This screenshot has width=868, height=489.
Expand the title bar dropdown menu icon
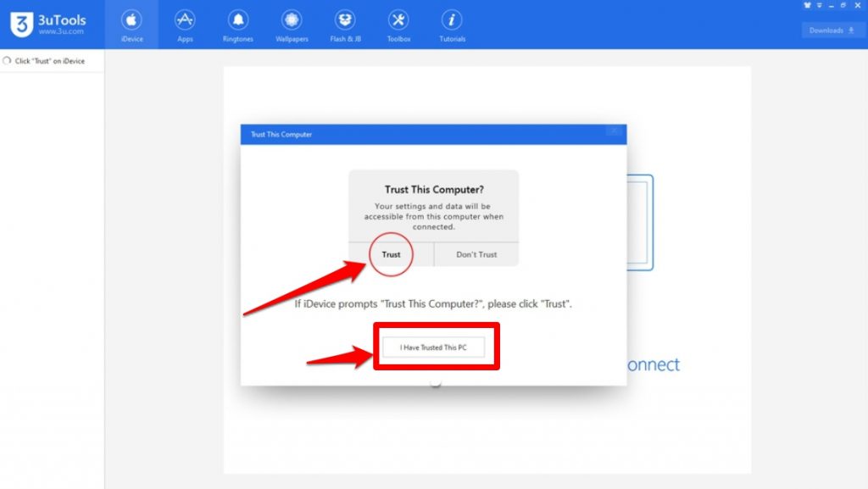[820, 5]
